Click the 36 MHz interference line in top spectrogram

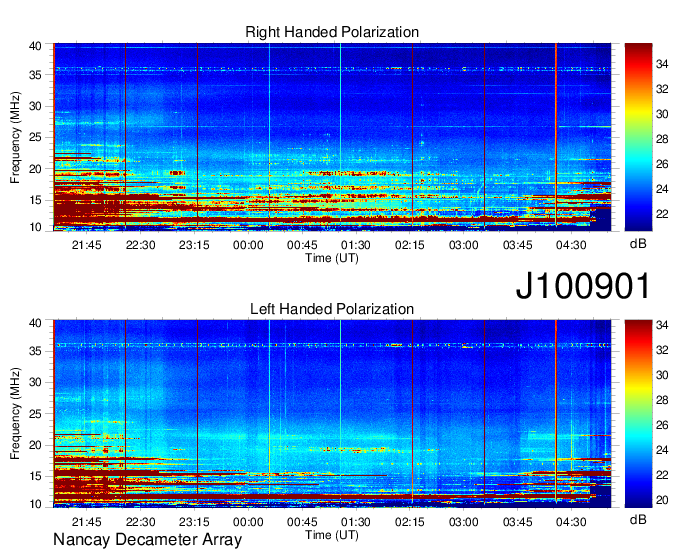[332, 69]
